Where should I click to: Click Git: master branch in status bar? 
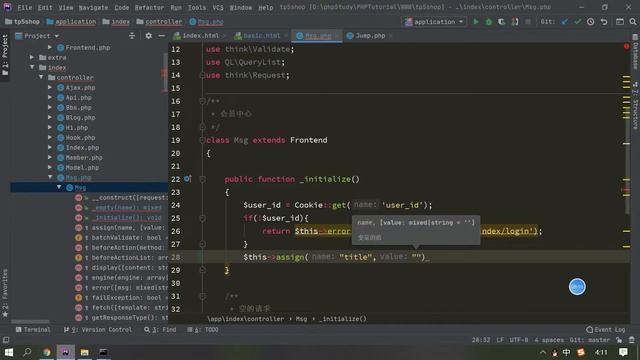tap(589, 340)
